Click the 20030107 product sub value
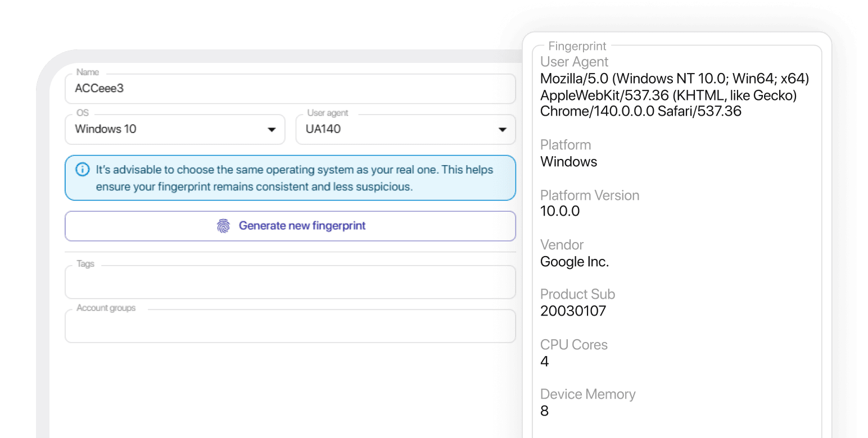This screenshot has height=438, width=868. click(x=573, y=311)
